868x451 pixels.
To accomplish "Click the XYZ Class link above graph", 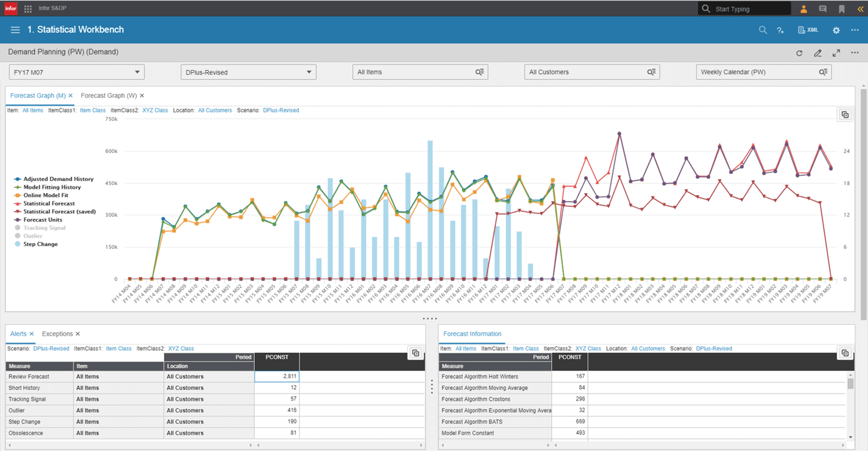I will point(155,110).
